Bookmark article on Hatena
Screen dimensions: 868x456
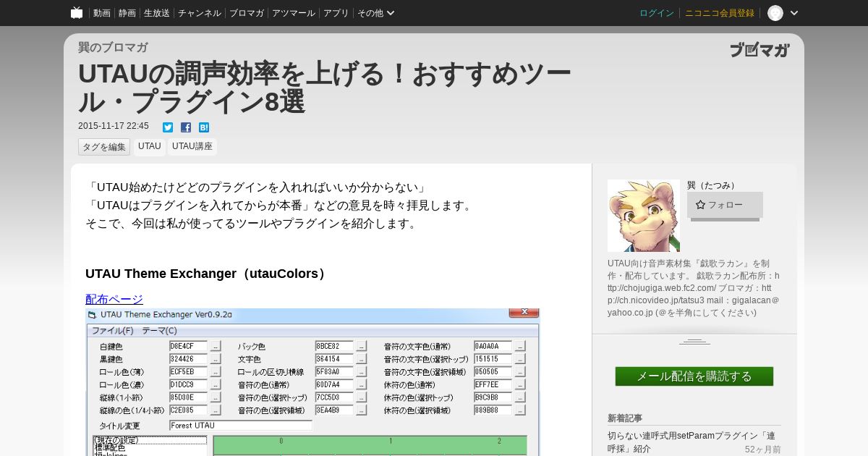coord(204,127)
